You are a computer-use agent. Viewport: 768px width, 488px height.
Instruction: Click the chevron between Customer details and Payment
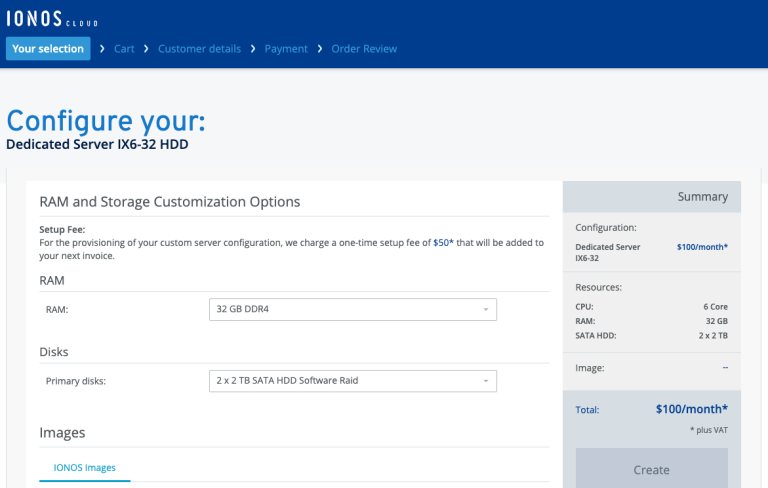(x=252, y=49)
